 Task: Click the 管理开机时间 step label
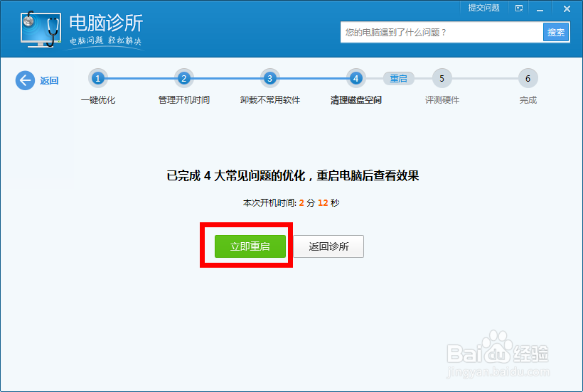(x=184, y=100)
